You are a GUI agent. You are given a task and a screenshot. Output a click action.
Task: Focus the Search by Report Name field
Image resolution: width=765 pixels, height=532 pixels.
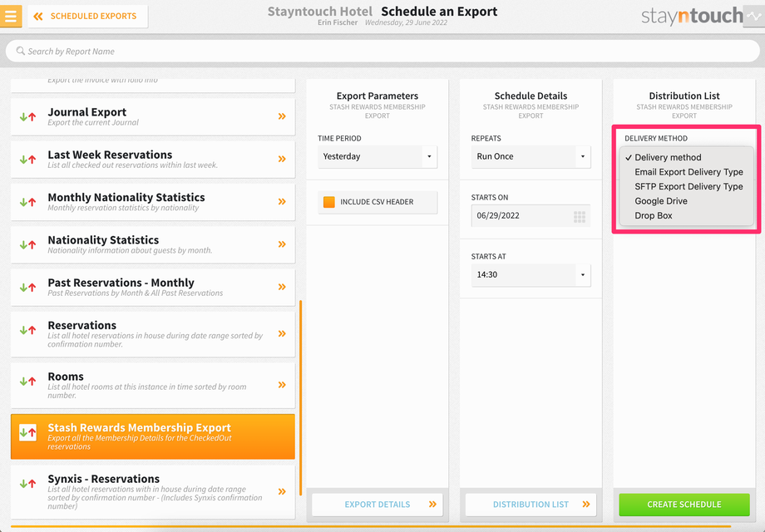tap(382, 52)
